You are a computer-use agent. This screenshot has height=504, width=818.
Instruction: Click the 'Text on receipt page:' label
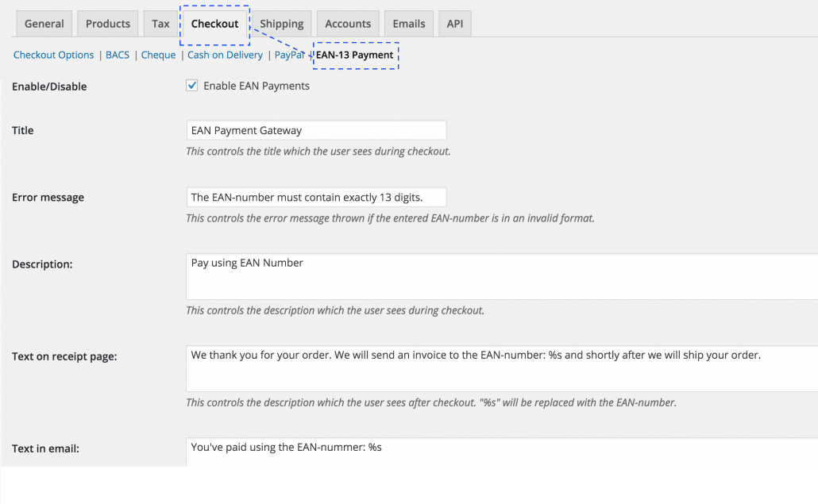point(64,356)
